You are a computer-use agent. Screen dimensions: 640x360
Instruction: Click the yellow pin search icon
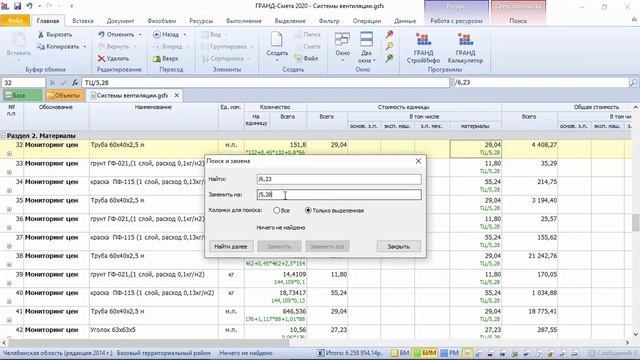[389, 46]
